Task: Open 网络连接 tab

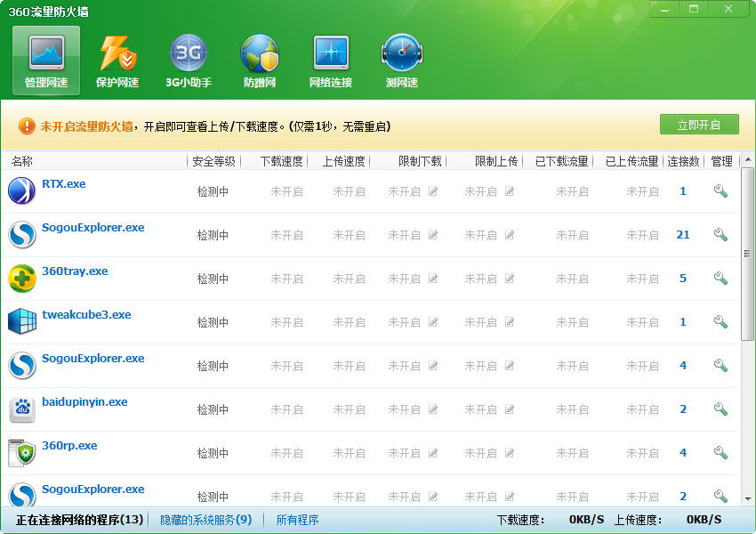Action: point(331,61)
